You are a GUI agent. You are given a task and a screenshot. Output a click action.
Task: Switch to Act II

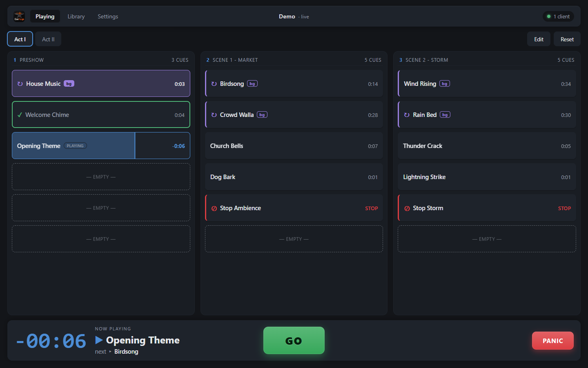(48, 39)
